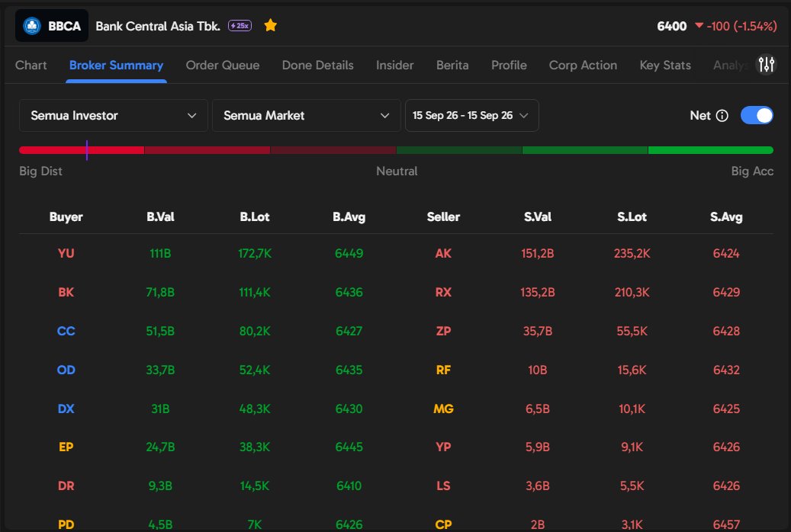Open the Key Stats tab
Viewport: 791px width, 532px height.
(665, 65)
